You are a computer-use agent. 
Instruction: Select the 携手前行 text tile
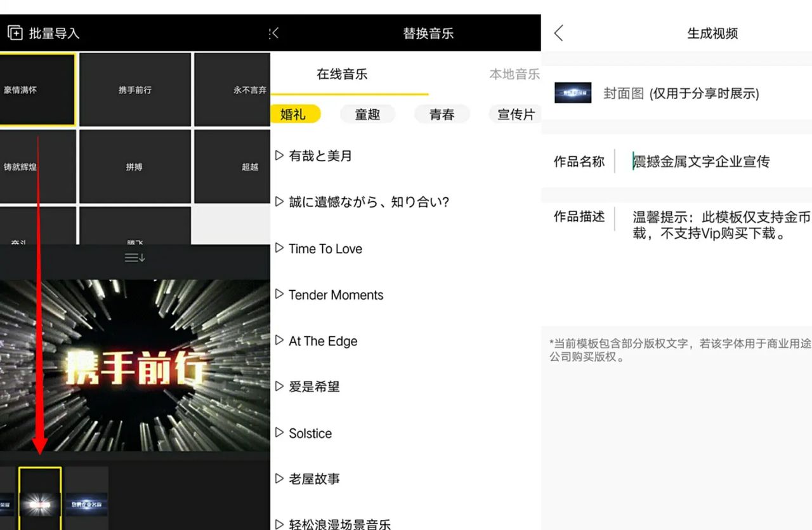pos(135,89)
